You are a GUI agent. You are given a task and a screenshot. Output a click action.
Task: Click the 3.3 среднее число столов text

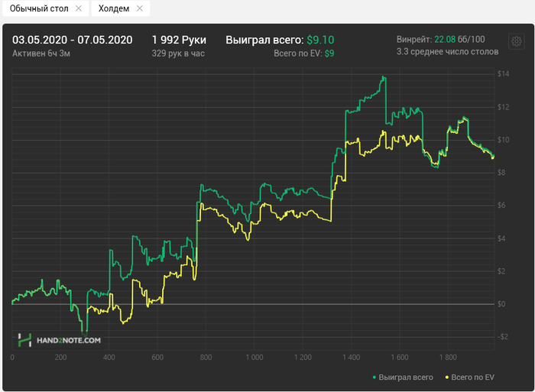coord(447,51)
